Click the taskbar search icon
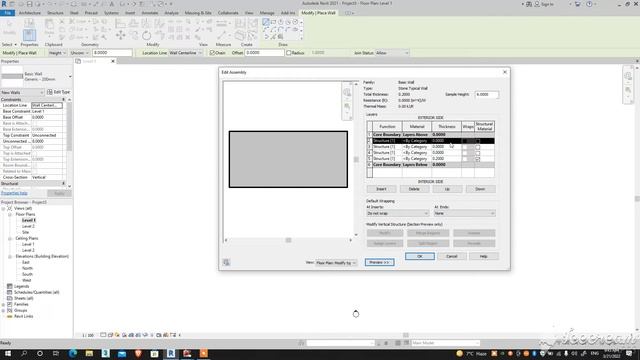 pyautogui.click(x=24, y=353)
